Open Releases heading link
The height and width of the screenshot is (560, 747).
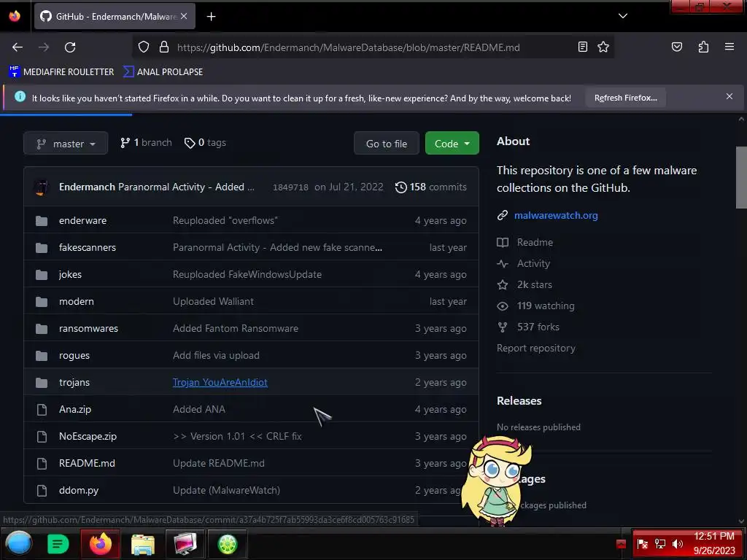pyautogui.click(x=519, y=401)
